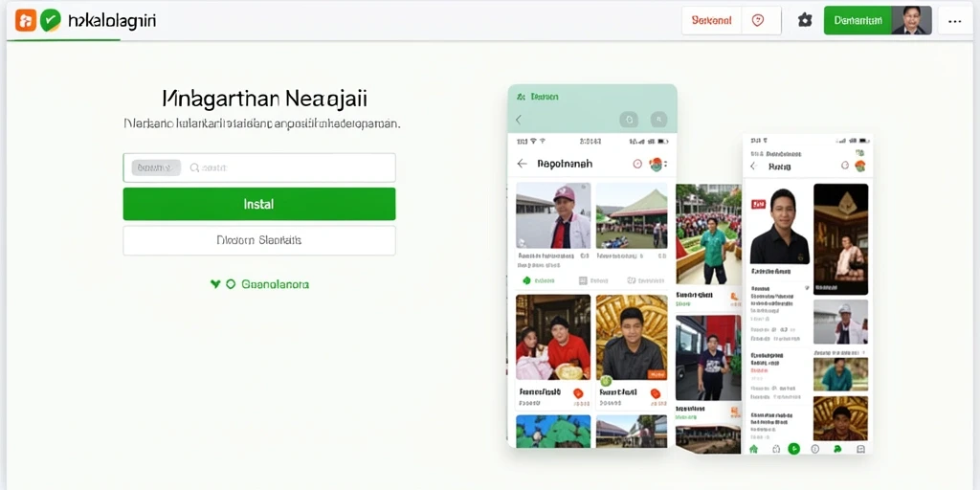The width and height of the screenshot is (980, 490).
Task: Click the last box icon in bottom bar
Action: tap(860, 449)
